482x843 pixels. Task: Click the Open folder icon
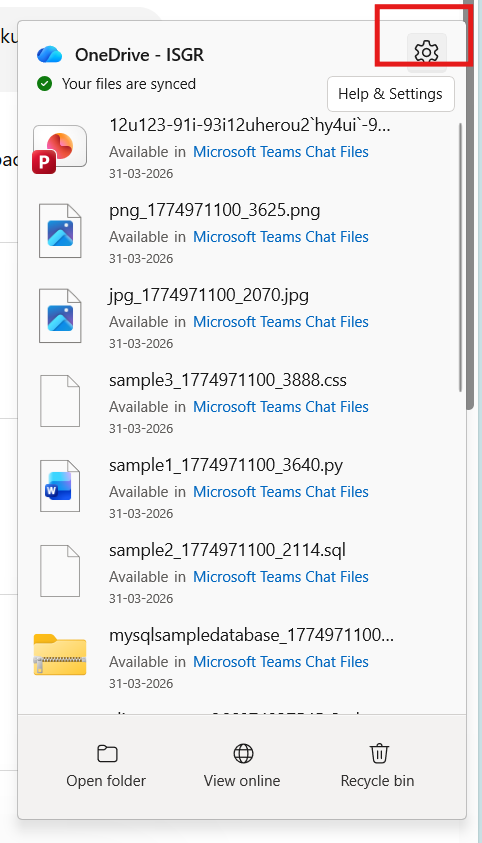tap(107, 754)
